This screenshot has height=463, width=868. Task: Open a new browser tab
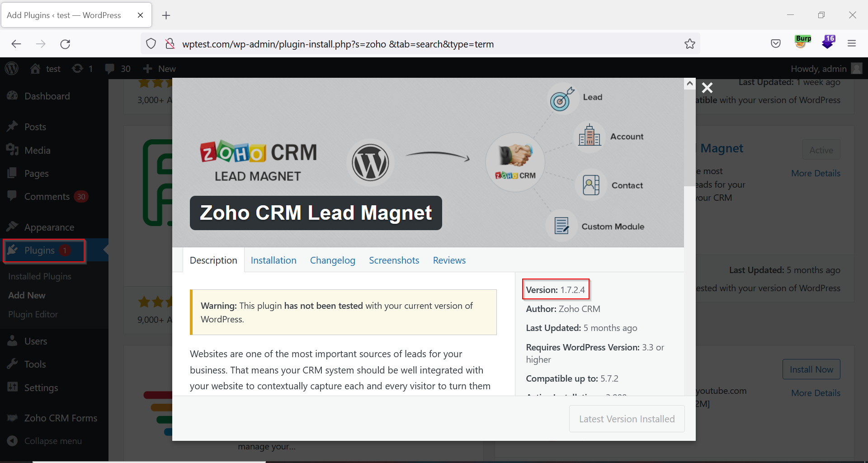(166, 15)
